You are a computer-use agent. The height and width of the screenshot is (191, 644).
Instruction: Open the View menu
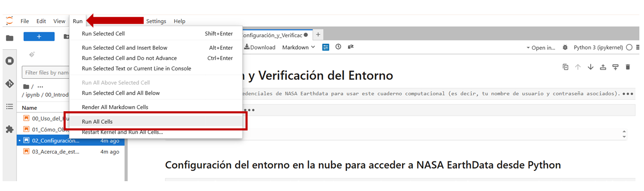pyautogui.click(x=59, y=21)
